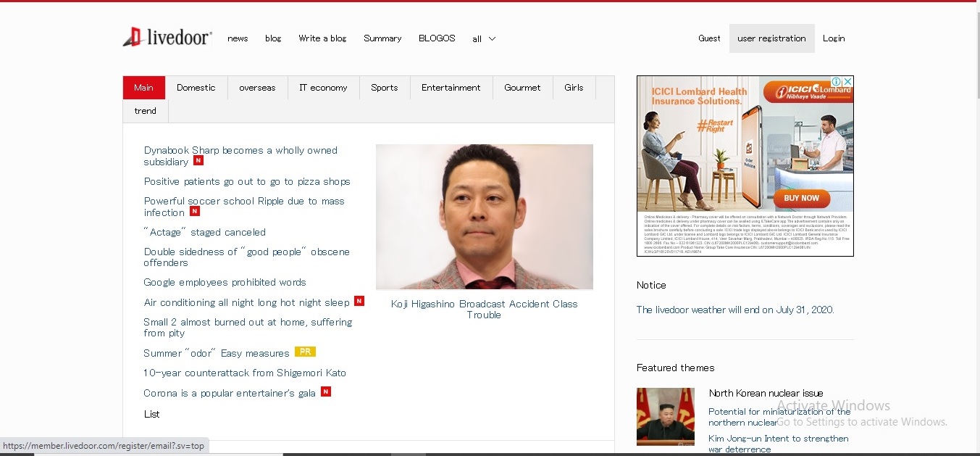Switch to the Girls tab

pyautogui.click(x=574, y=88)
